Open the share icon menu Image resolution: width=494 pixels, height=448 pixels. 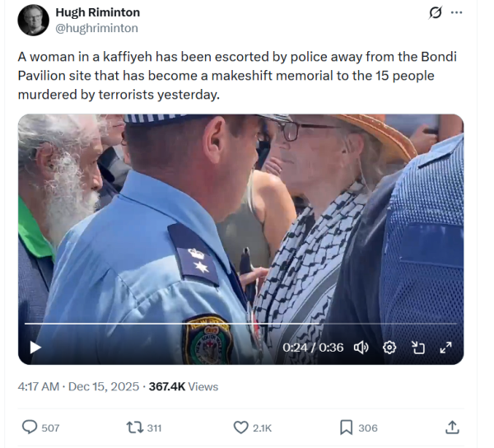(x=452, y=427)
